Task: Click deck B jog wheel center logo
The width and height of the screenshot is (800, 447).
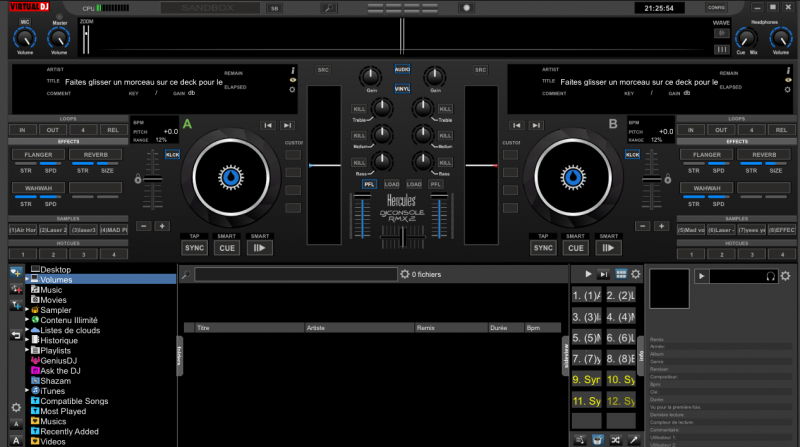Action: (573, 178)
